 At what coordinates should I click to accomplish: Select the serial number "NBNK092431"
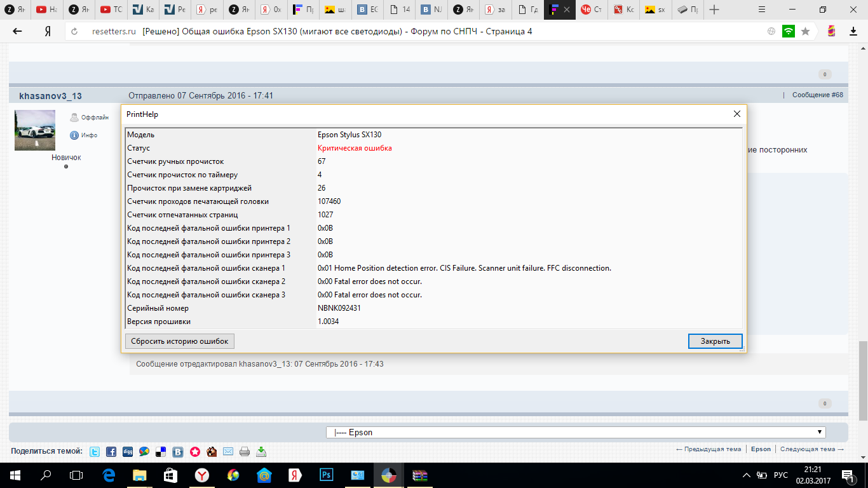[339, 308]
